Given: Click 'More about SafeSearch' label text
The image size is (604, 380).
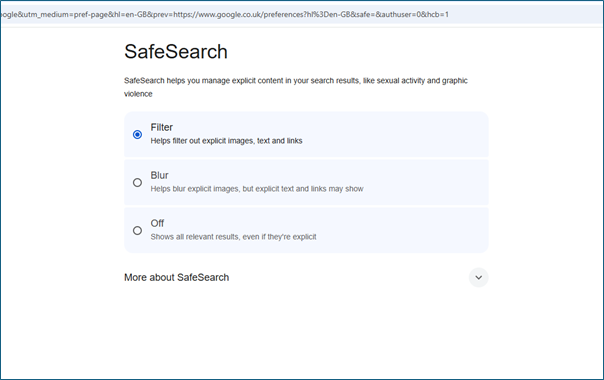Looking at the screenshot, I should click(176, 277).
